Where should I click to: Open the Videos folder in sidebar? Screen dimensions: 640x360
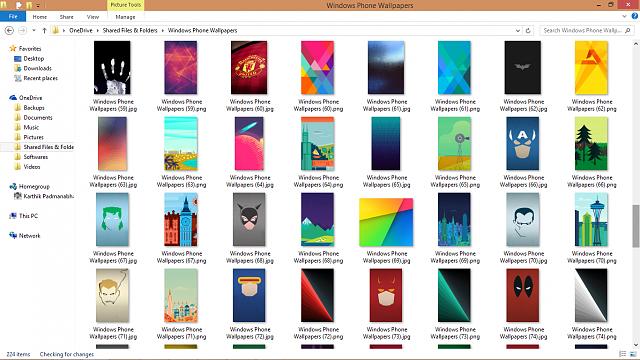pos(31,167)
